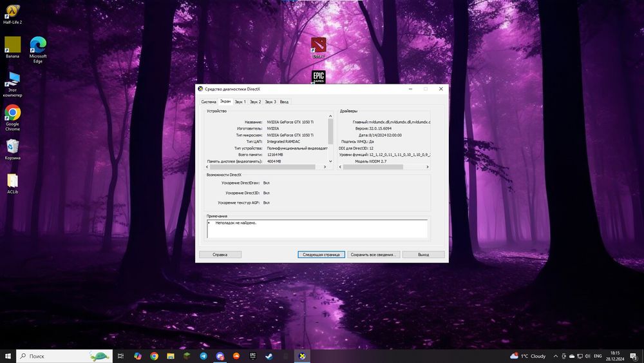Click the Устройство panel right scroll arrow
Image resolution: width=644 pixels, height=363 pixels.
click(x=325, y=167)
